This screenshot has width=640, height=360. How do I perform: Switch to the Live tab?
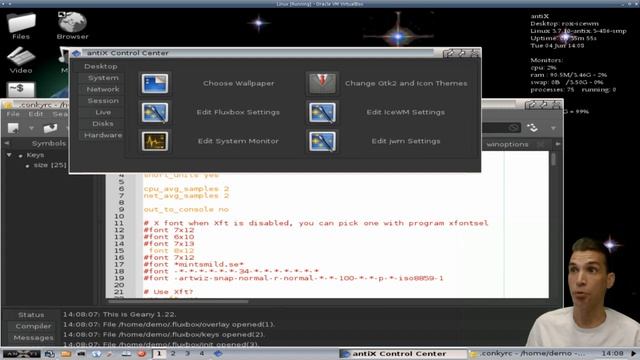click(x=103, y=112)
